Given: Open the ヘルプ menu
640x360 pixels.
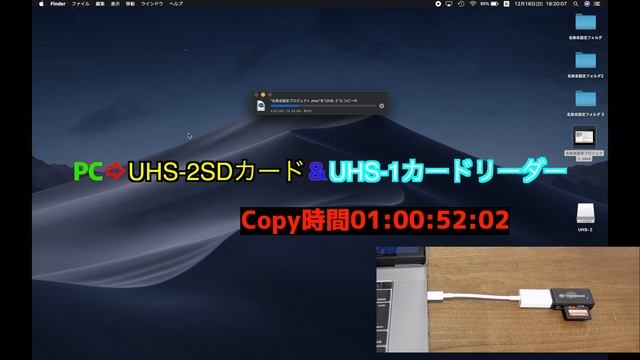Looking at the screenshot, I should (x=176, y=4).
